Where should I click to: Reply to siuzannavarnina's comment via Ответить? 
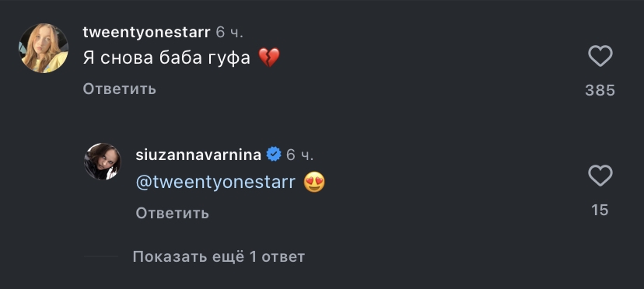coord(173,213)
